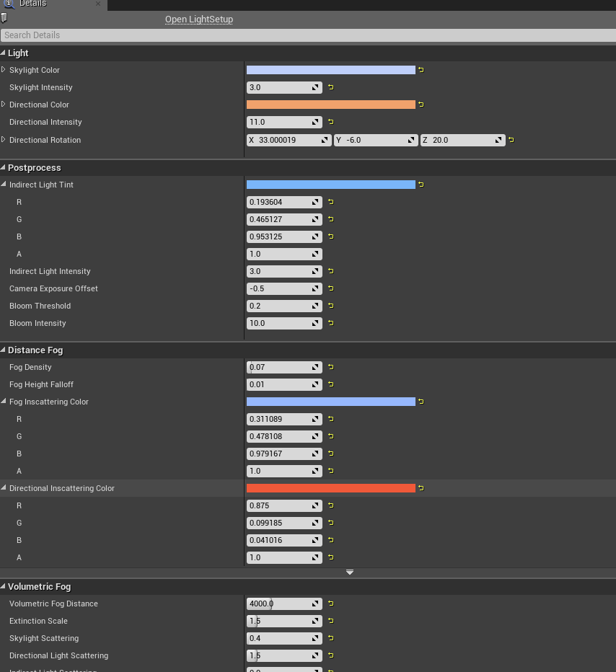This screenshot has width=616, height=672.
Task: Open Indirect Light Tint color swatch
Action: (331, 185)
